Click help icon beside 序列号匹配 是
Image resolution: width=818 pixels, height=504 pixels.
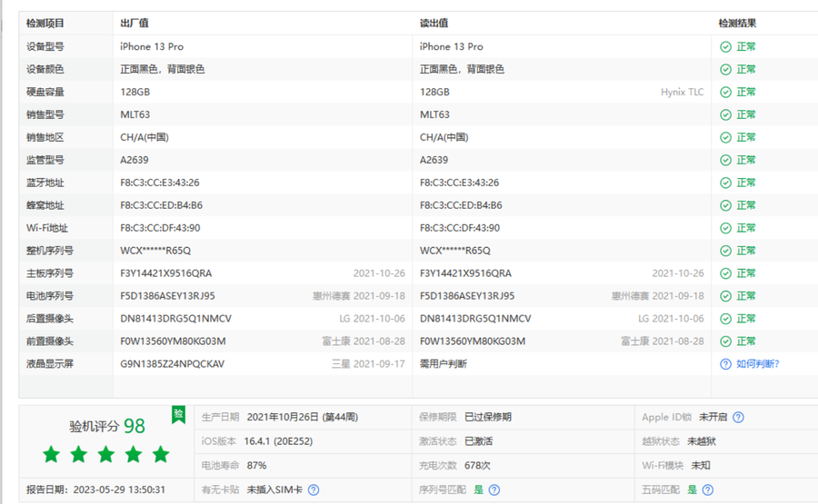(x=494, y=490)
